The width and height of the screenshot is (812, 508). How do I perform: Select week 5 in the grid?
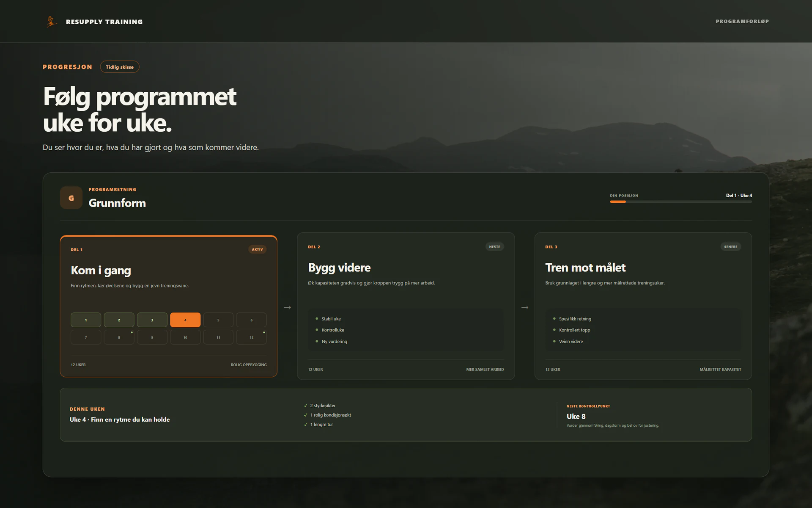click(x=218, y=320)
